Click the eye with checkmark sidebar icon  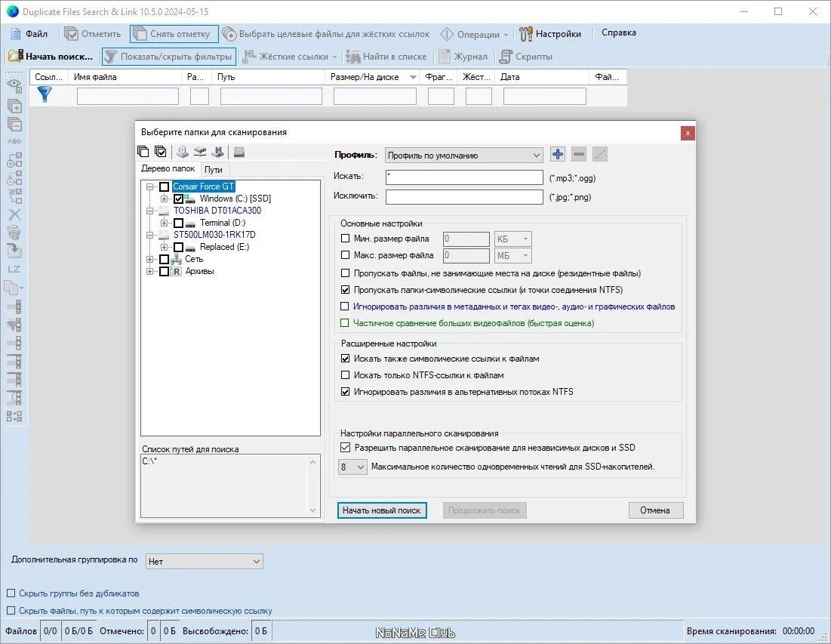[14, 85]
